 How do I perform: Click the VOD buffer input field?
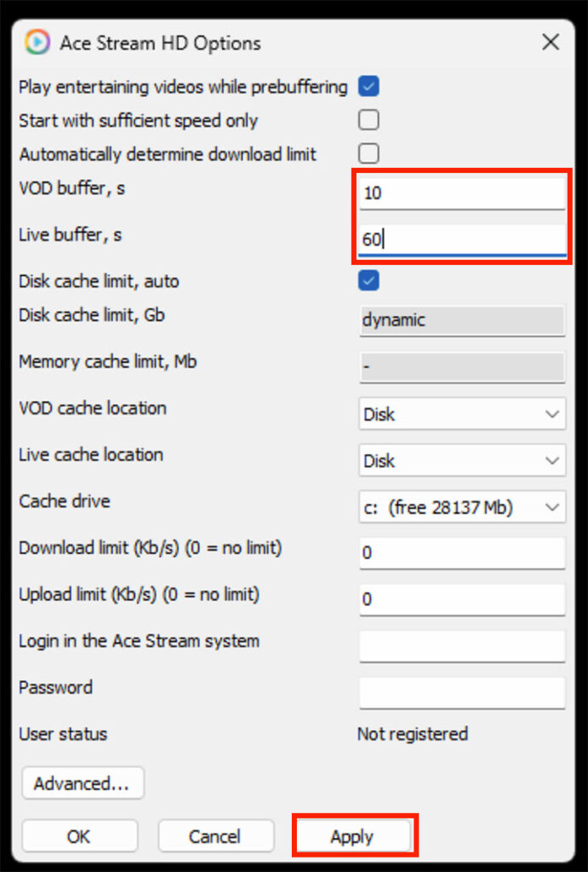[462, 192]
